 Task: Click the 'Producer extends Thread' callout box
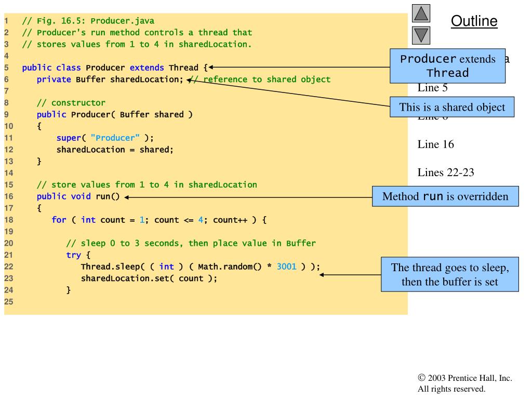pos(447,66)
